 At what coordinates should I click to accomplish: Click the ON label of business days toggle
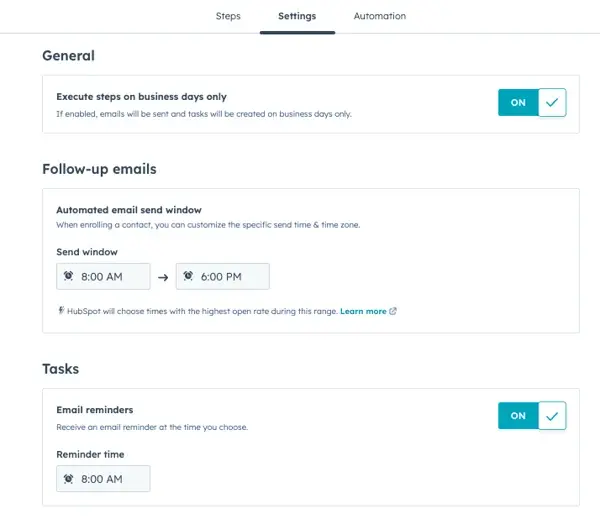pyautogui.click(x=518, y=102)
